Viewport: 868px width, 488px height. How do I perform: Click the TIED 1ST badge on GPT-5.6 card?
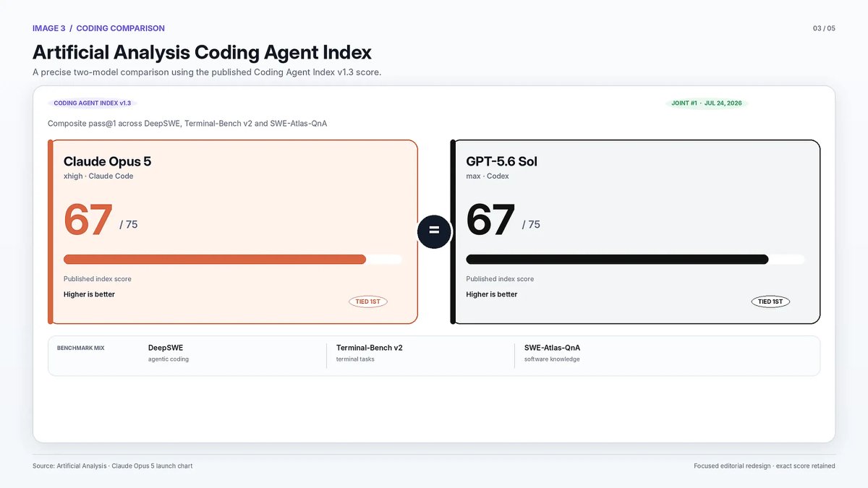click(770, 301)
